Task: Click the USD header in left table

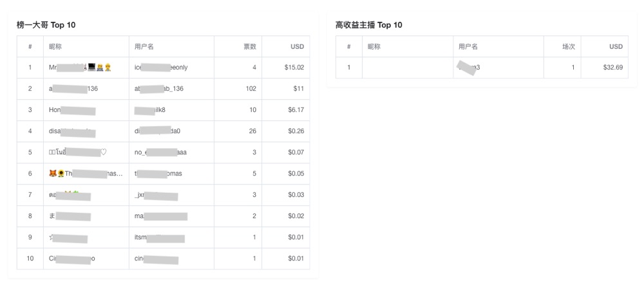Action: pyautogui.click(x=298, y=46)
